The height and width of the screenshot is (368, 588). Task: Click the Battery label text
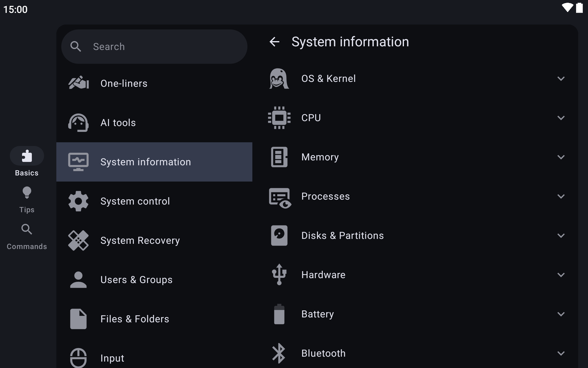[x=318, y=314]
